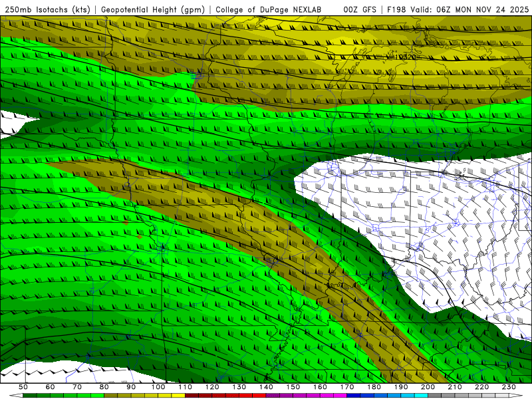Click the yellow color bar segment under 110
532x399 pixels.
tap(178, 396)
